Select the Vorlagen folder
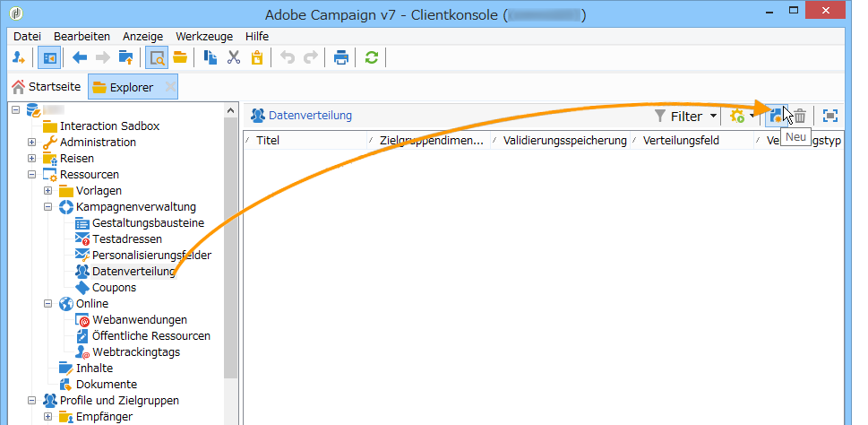Screen dimensions: 868x425 tap(99, 191)
